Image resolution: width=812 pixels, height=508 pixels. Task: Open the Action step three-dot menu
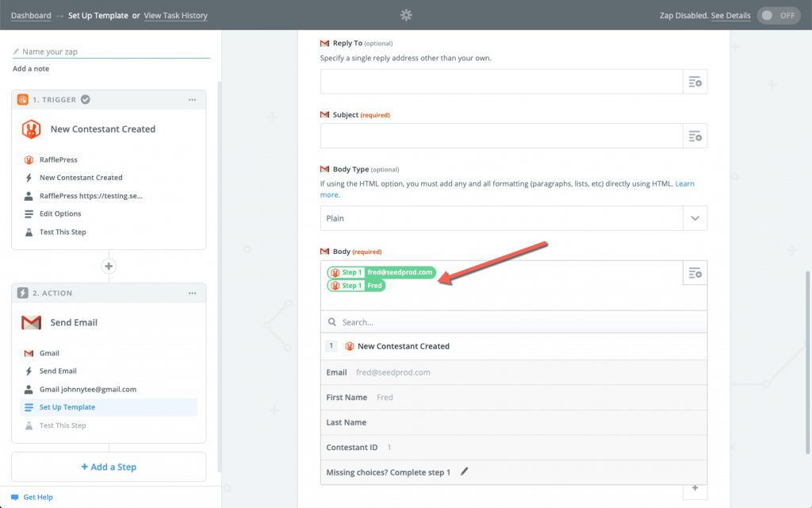pos(192,293)
